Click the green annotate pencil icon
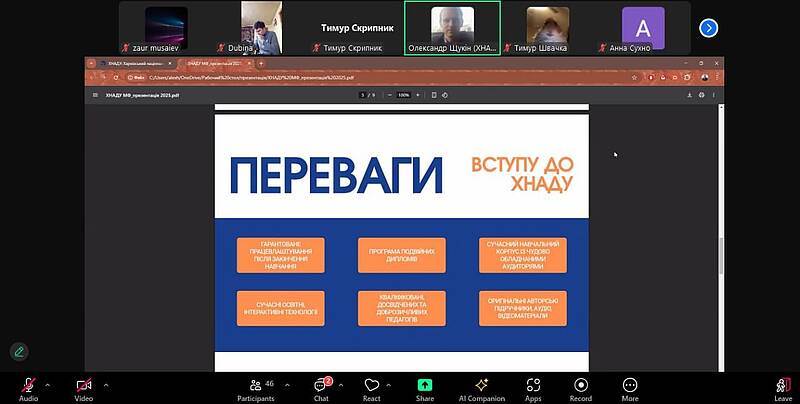800x404 pixels. click(19, 351)
